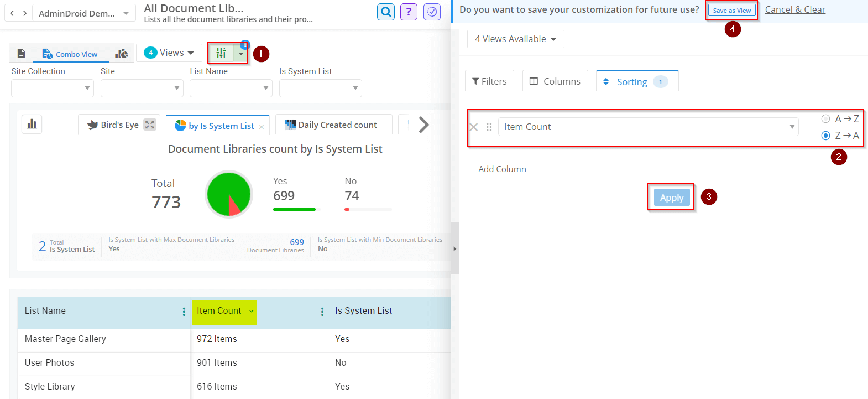
Task: Click the Save as View button
Action: coord(731,11)
